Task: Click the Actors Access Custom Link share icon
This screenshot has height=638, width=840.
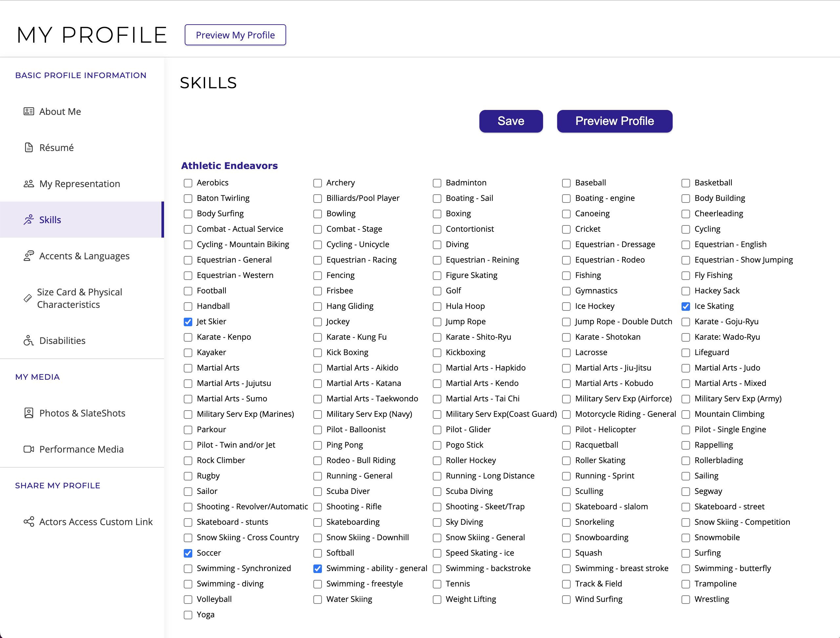Action: click(x=29, y=521)
